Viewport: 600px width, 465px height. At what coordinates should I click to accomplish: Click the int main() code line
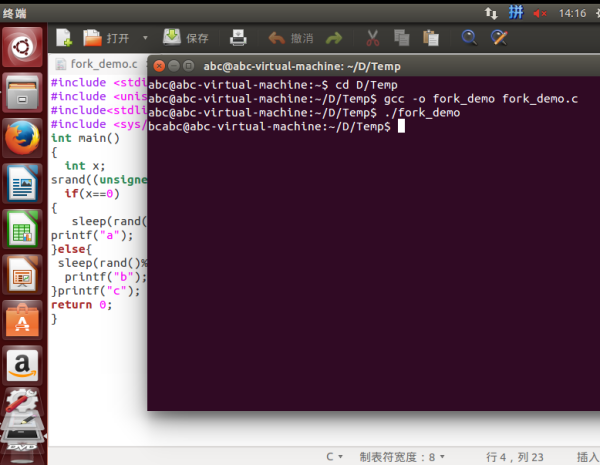pos(85,138)
